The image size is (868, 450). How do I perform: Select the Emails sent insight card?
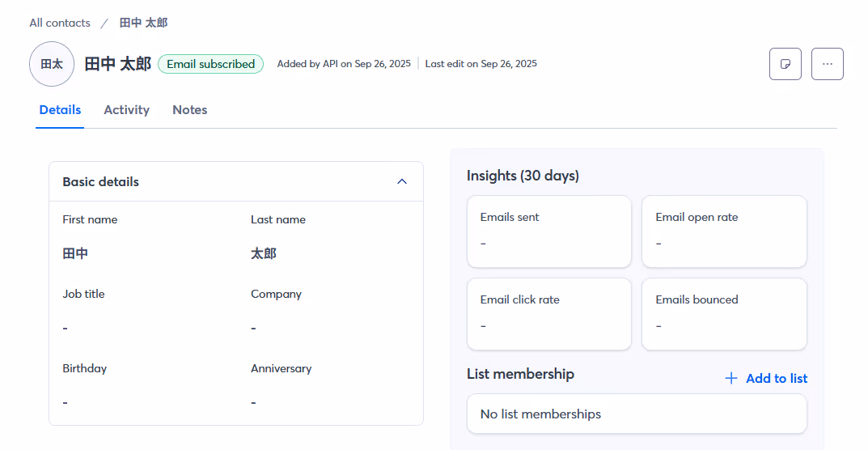tap(548, 231)
